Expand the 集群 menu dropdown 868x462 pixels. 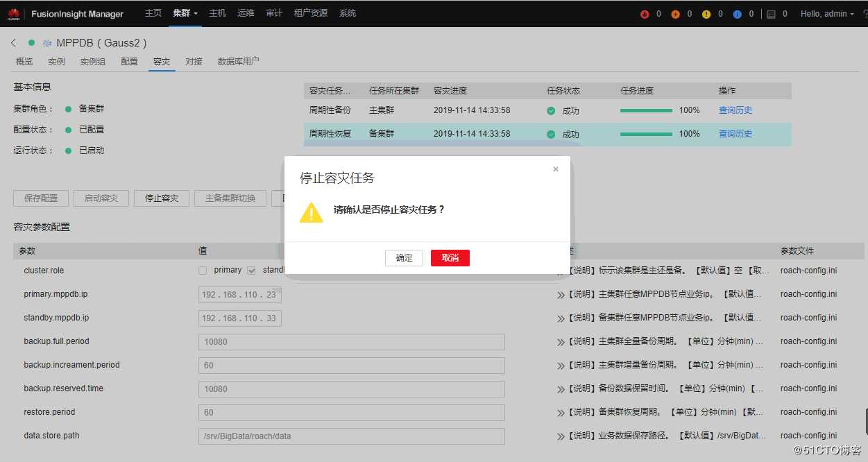182,12
